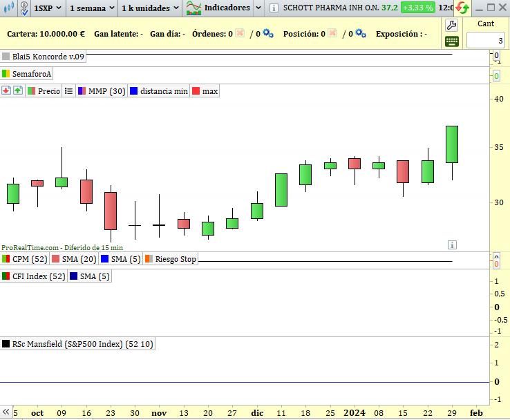Click the 2024 date label on time axis
This screenshot has height=420, width=510.
pos(355,413)
